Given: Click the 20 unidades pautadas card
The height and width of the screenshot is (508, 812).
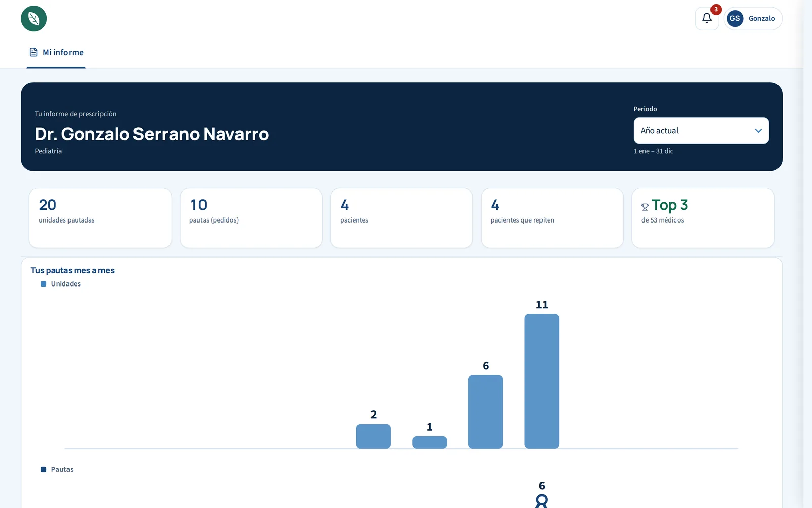Looking at the screenshot, I should tap(100, 218).
